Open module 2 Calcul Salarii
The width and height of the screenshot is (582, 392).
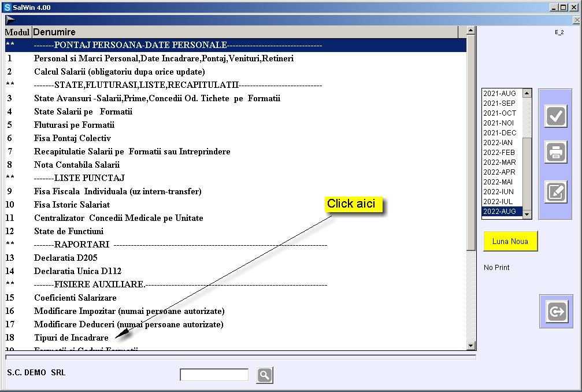pos(119,72)
